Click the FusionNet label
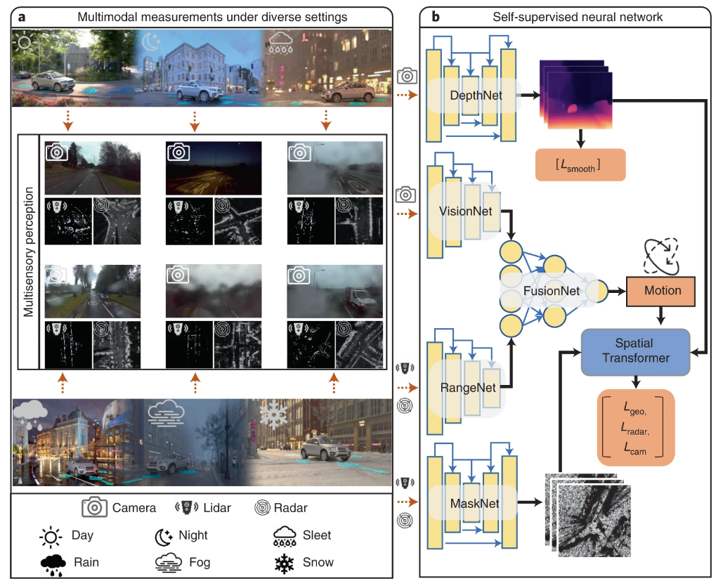723x588 pixels. [x=552, y=291]
